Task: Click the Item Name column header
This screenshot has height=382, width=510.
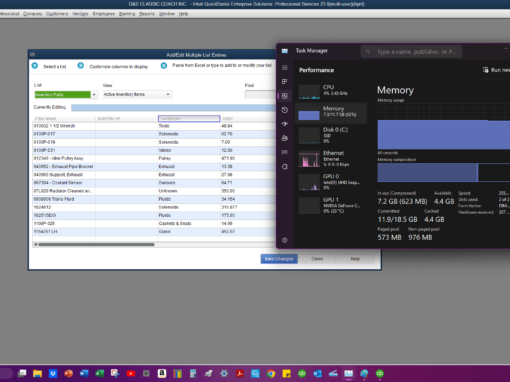Action: [64, 119]
